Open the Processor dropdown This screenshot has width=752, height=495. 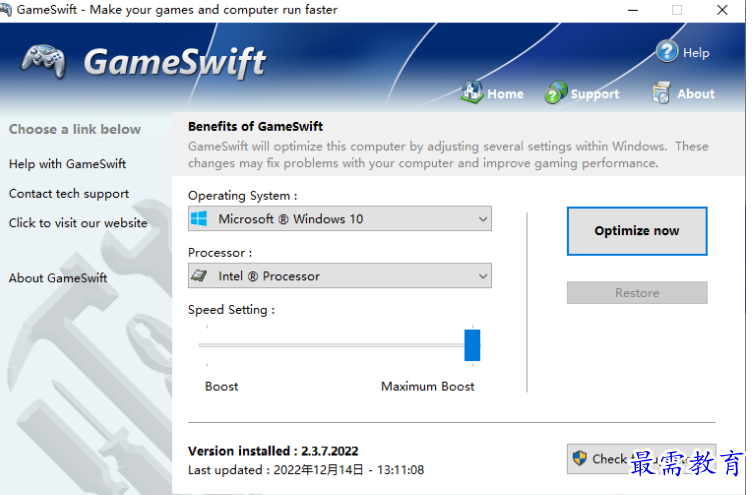point(340,276)
